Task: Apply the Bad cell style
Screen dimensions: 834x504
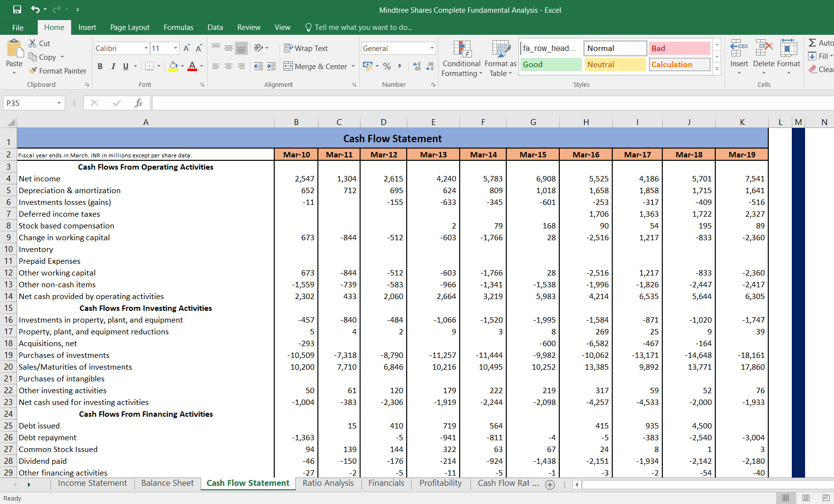Action: pyautogui.click(x=679, y=48)
